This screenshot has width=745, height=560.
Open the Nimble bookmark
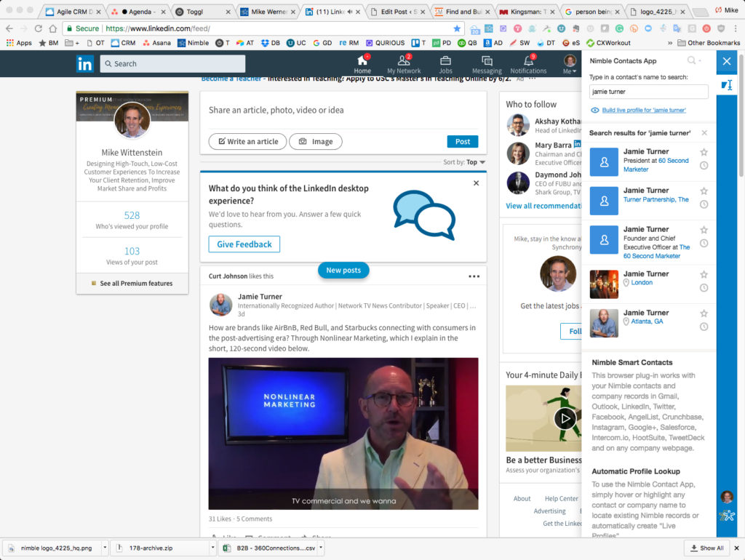pos(193,43)
